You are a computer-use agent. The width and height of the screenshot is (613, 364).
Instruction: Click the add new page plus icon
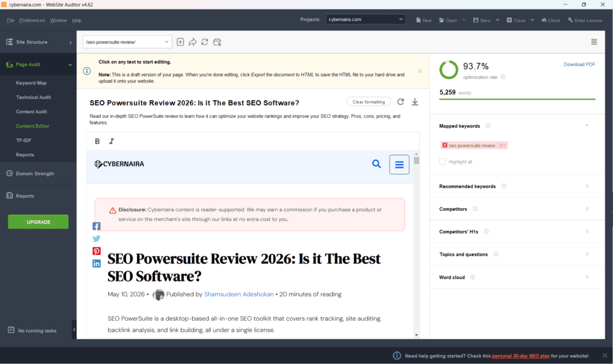point(180,42)
